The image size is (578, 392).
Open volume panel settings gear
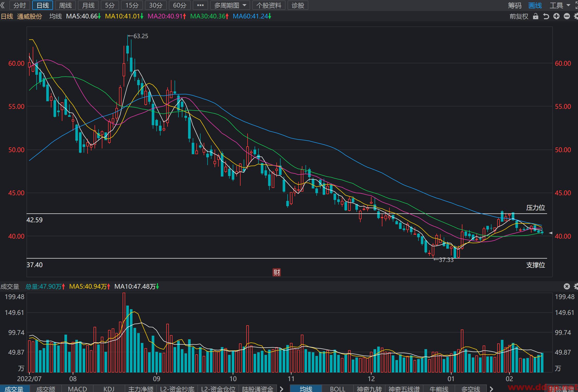pos(575,286)
